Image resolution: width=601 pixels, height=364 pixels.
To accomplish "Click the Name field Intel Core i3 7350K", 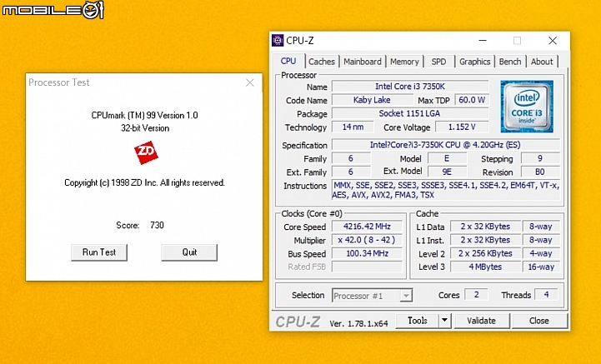I will tap(410, 87).
